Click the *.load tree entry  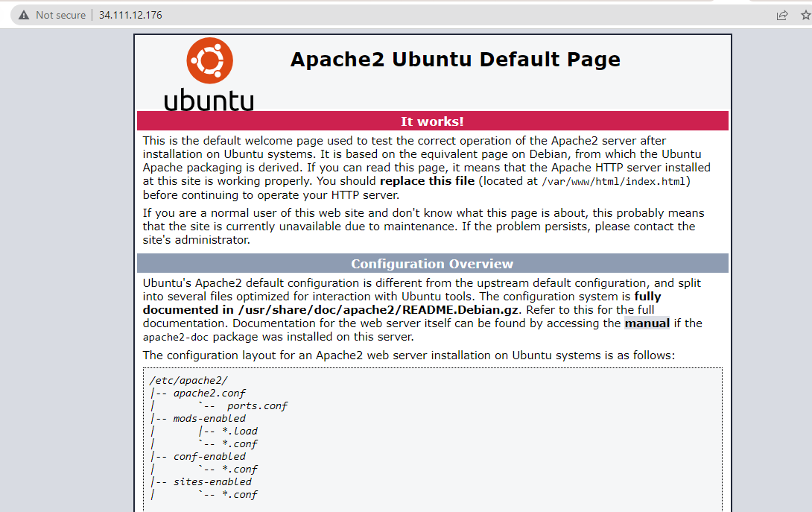pos(240,432)
